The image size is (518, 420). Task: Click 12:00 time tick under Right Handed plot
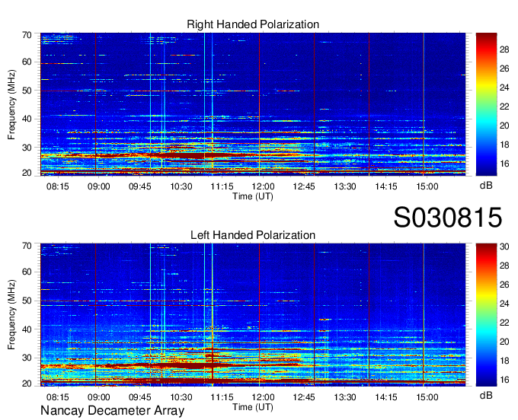click(263, 186)
